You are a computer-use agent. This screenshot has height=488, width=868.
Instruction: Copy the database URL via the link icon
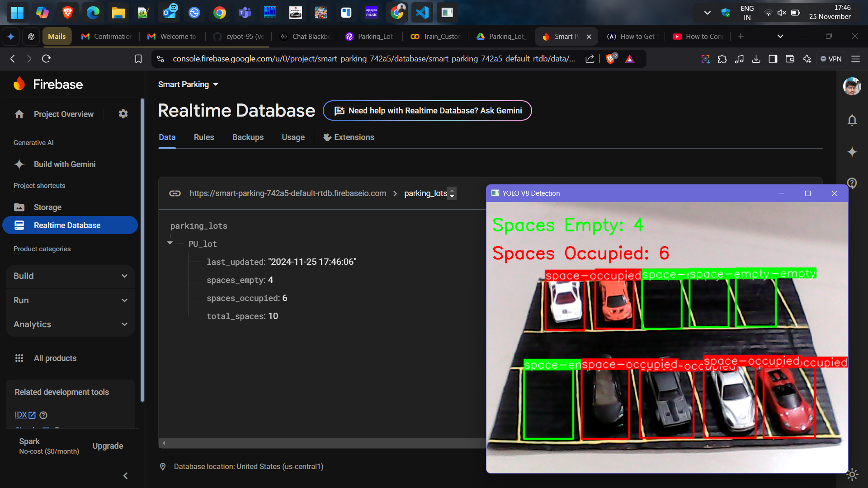coord(175,193)
